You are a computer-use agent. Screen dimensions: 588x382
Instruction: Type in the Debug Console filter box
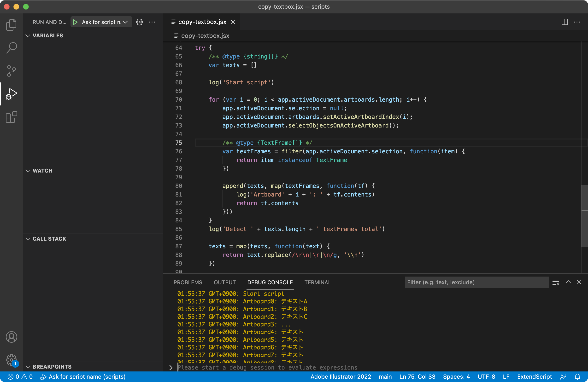477,282
